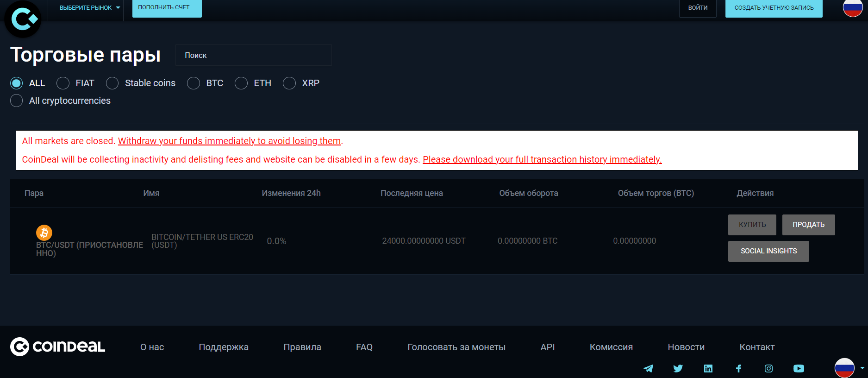Sort by Имя column header
The width and height of the screenshot is (868, 378).
pos(151,193)
